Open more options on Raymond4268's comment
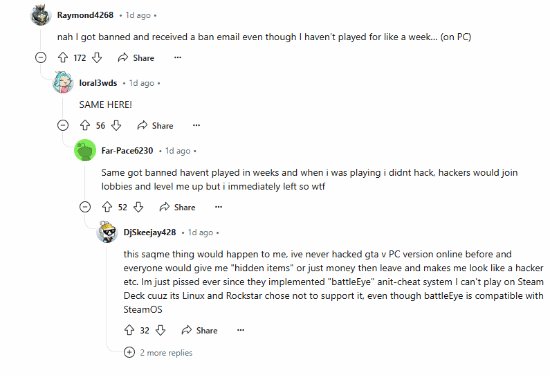 tap(178, 57)
